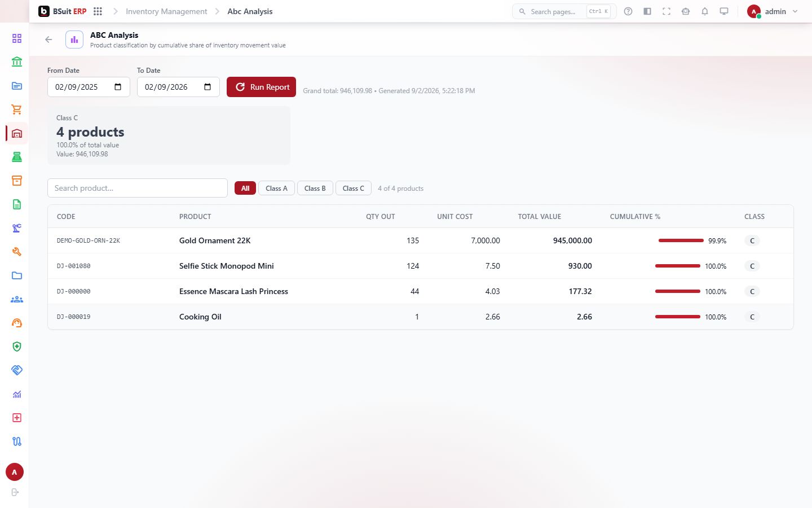Open the notifications bell icon
This screenshot has width=812, height=508.
[705, 11]
